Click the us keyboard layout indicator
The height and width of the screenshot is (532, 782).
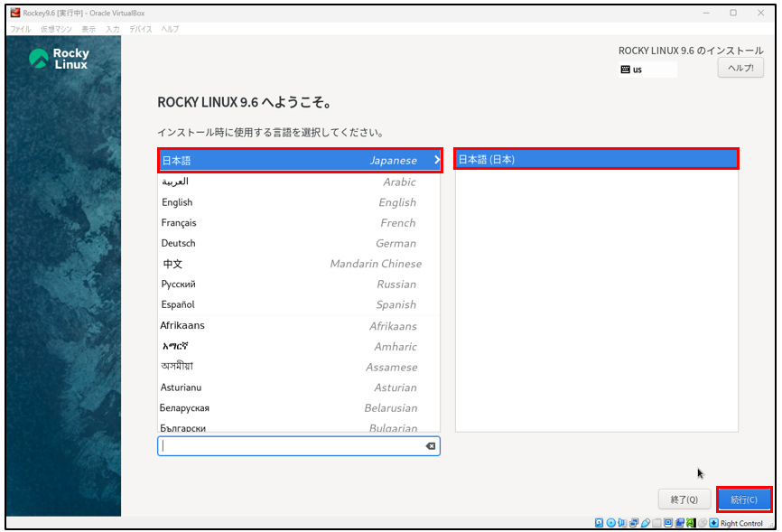(x=647, y=70)
